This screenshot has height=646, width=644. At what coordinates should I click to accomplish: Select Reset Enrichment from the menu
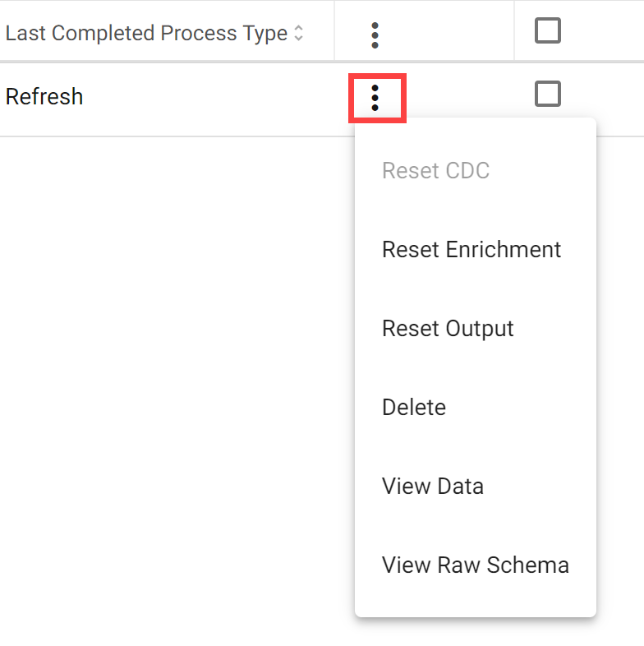coord(471,249)
